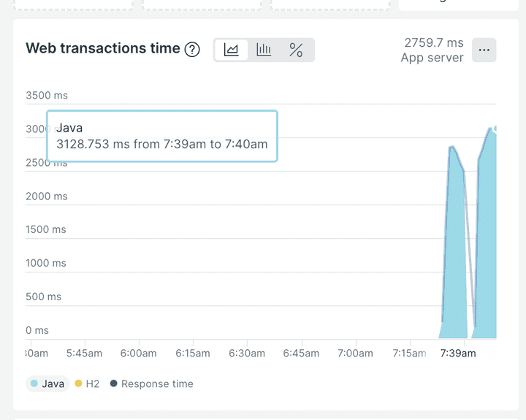Image resolution: width=526 pixels, height=420 pixels.
Task: Click the 3500 ms y-axis label
Action: 46,95
